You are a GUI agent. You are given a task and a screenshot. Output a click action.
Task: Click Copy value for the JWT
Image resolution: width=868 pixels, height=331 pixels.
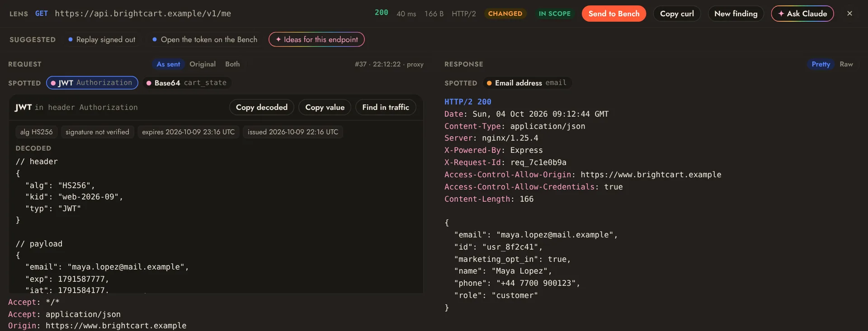(325, 107)
